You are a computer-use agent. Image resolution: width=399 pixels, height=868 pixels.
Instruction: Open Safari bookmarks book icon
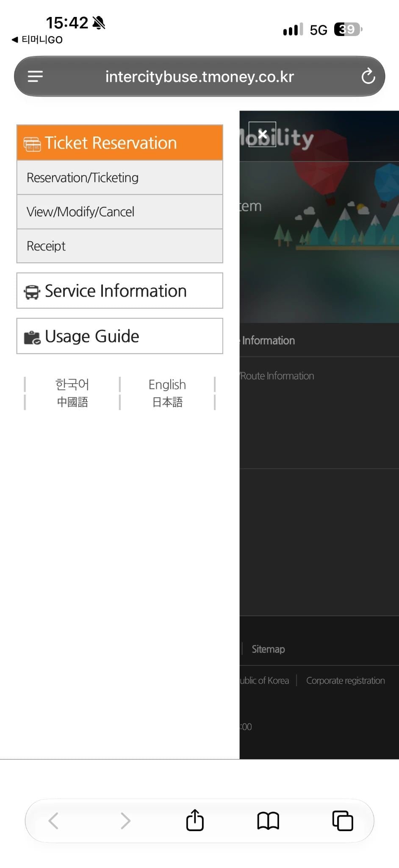coord(268,821)
